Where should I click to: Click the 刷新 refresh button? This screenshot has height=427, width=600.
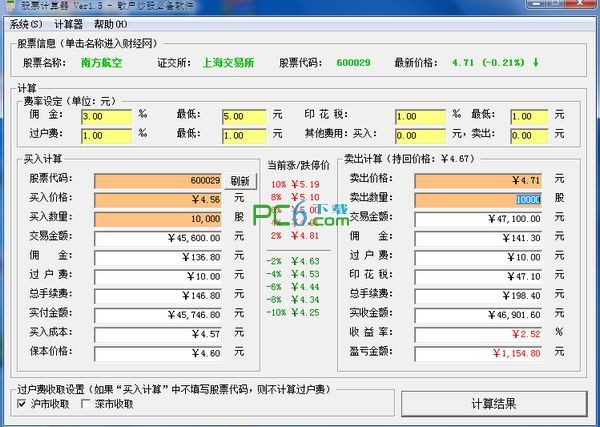pyautogui.click(x=240, y=181)
